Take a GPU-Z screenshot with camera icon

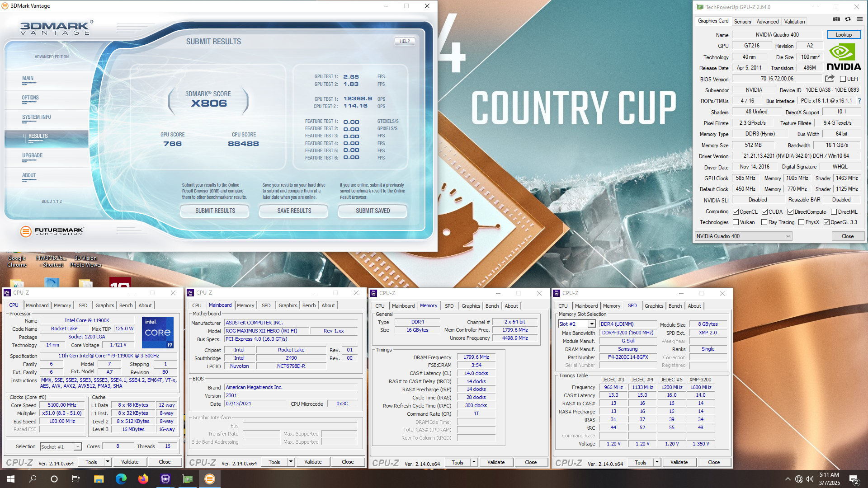(x=836, y=19)
